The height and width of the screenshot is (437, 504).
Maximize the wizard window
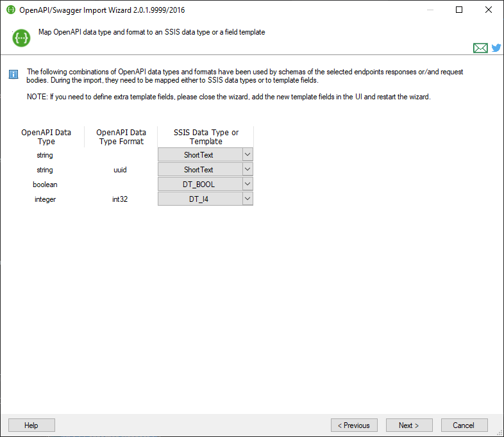point(459,10)
